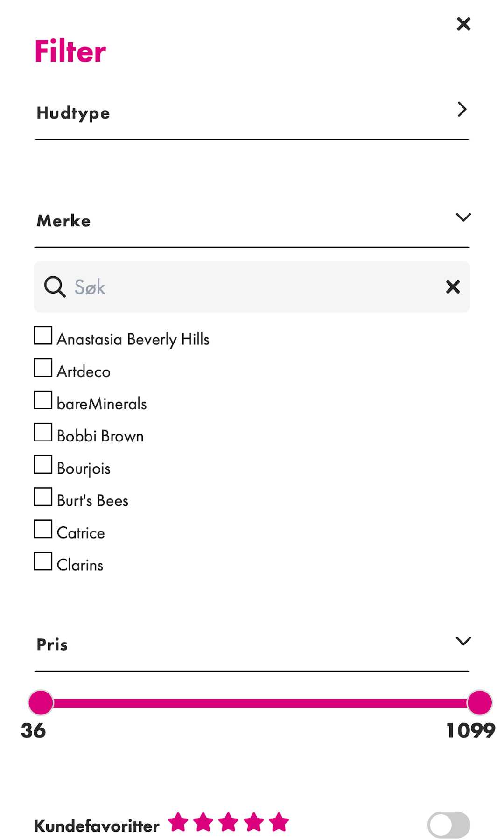Check the Burt's Bees checkbox
The width and height of the screenshot is (504, 840).
pyautogui.click(x=42, y=497)
